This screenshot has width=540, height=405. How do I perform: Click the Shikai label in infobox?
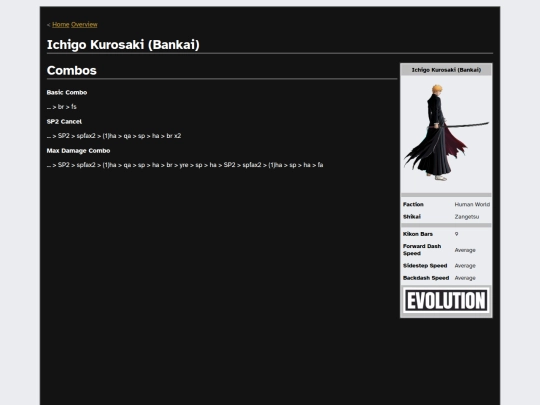pyautogui.click(x=412, y=217)
